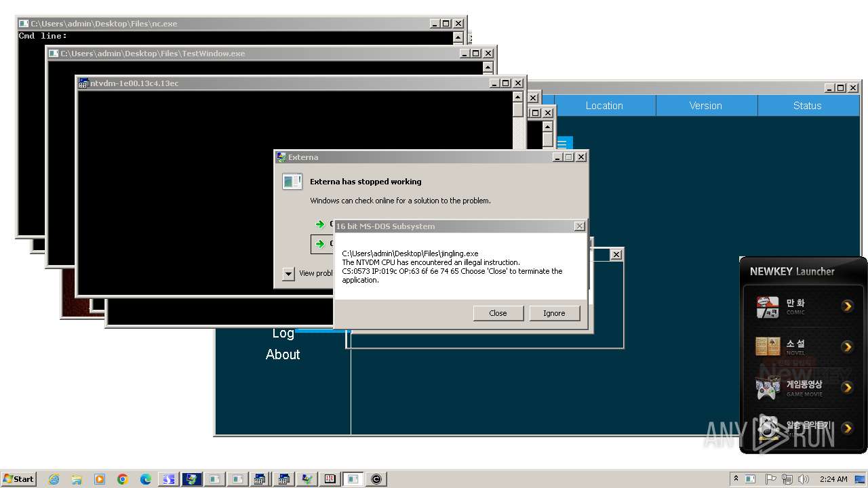Click Close in the 16 bit MS-DOS Subsystem dialog
Viewport: 868px width, 488px height.
498,313
